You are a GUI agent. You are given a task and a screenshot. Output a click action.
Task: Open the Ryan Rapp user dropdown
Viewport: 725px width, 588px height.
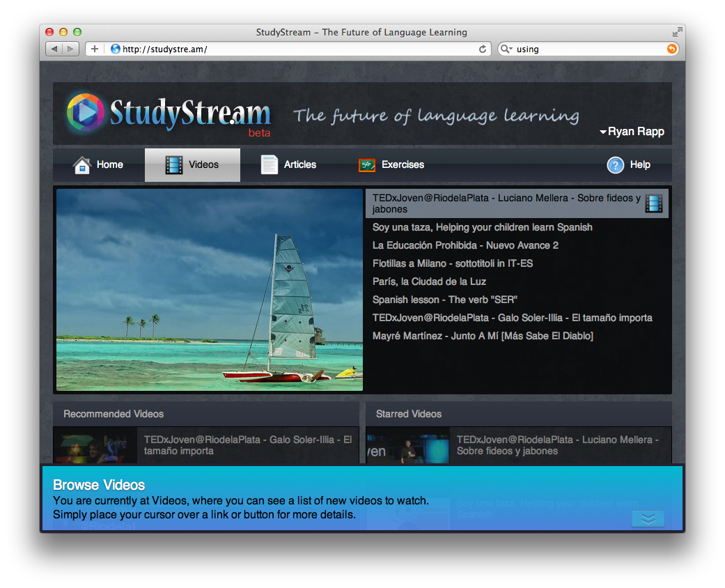[632, 132]
